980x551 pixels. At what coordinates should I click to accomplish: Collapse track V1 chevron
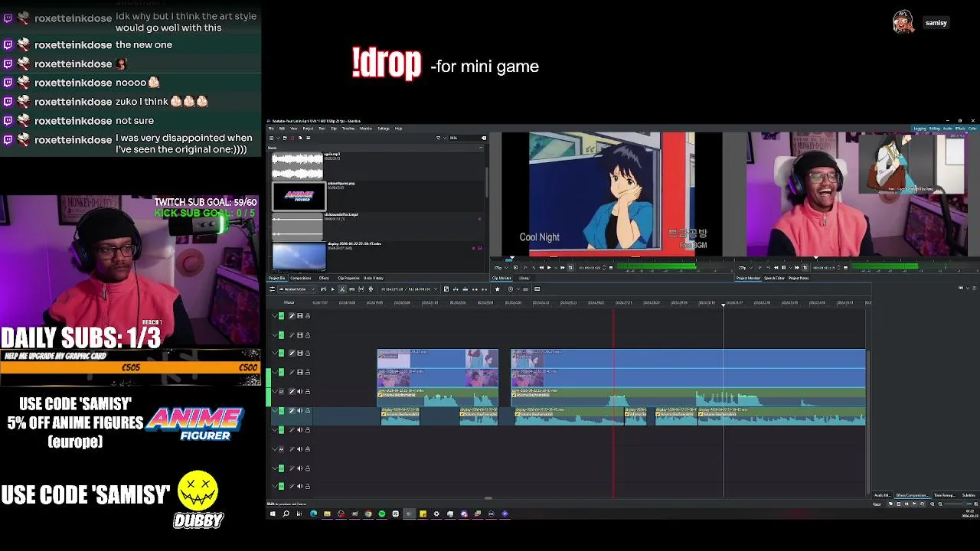(275, 372)
